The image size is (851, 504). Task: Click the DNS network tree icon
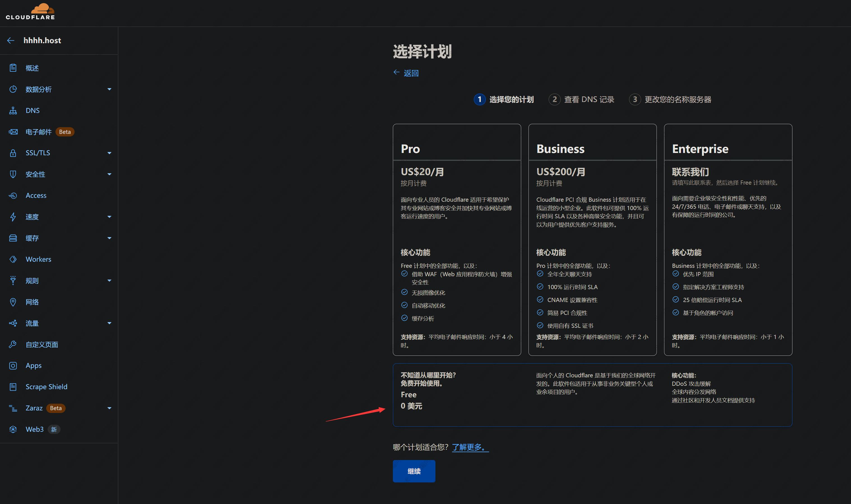(x=13, y=110)
